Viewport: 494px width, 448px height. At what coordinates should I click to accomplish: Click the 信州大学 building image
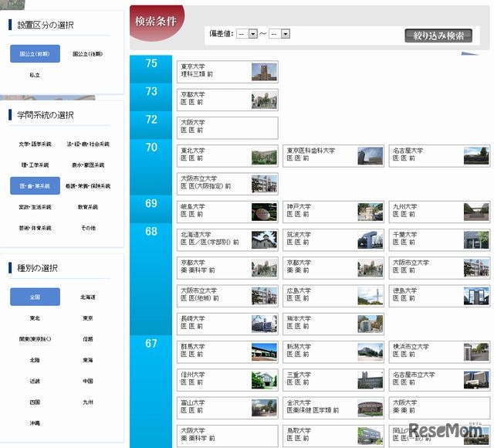point(264,380)
